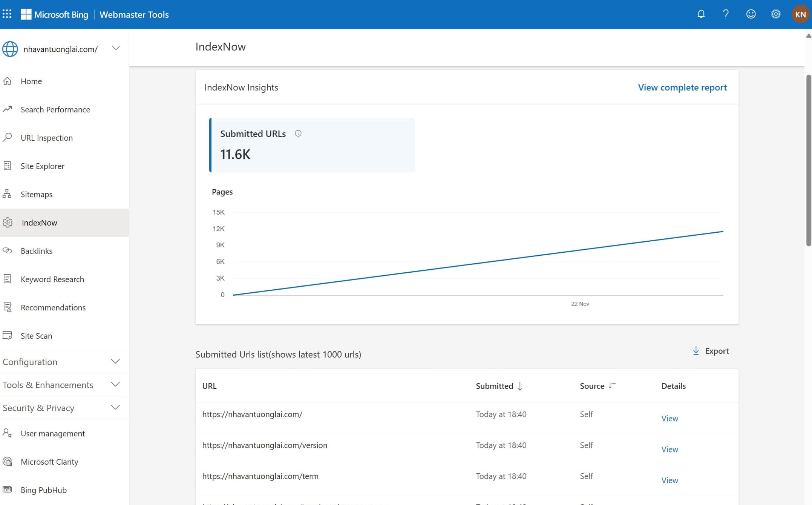Click the globe icon beside site name
Viewport: 812px width, 505px height.
[x=10, y=49]
